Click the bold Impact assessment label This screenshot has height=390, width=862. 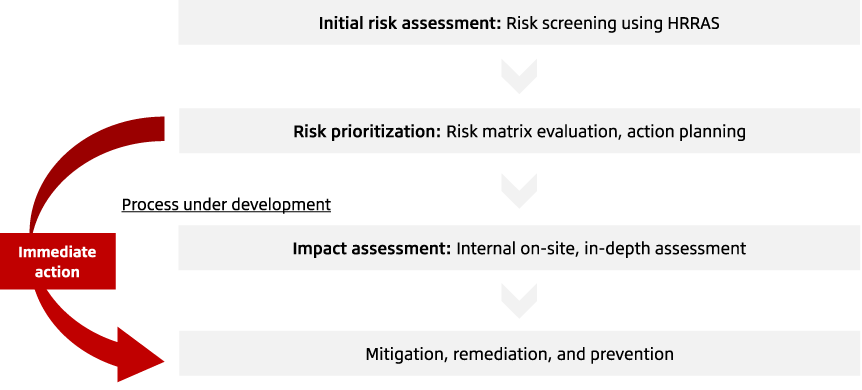tap(372, 249)
